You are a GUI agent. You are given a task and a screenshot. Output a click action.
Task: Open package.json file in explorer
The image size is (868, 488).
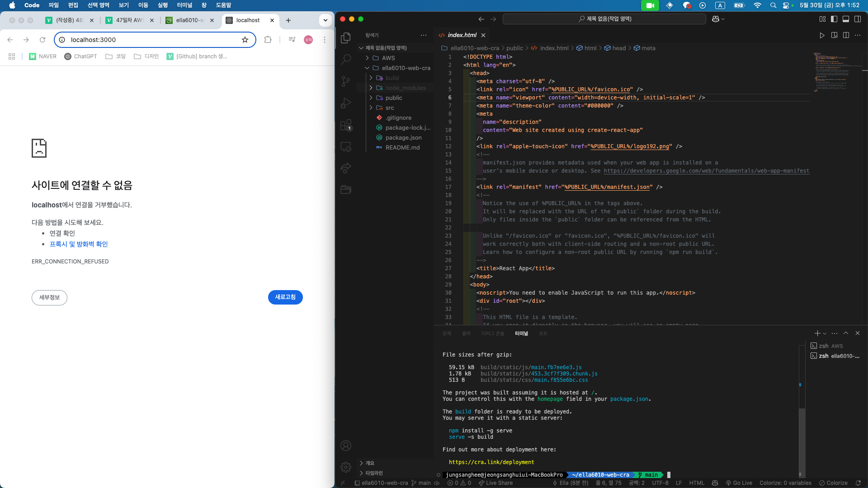404,137
